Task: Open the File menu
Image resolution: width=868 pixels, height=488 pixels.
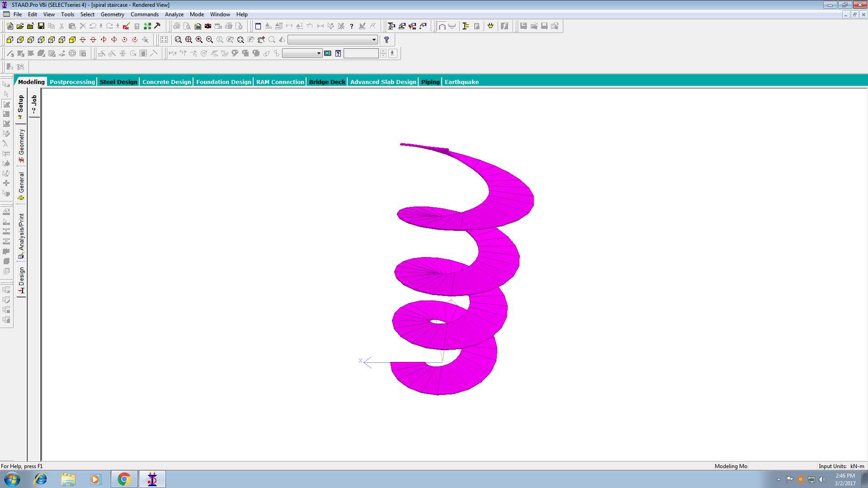Action: coord(18,14)
